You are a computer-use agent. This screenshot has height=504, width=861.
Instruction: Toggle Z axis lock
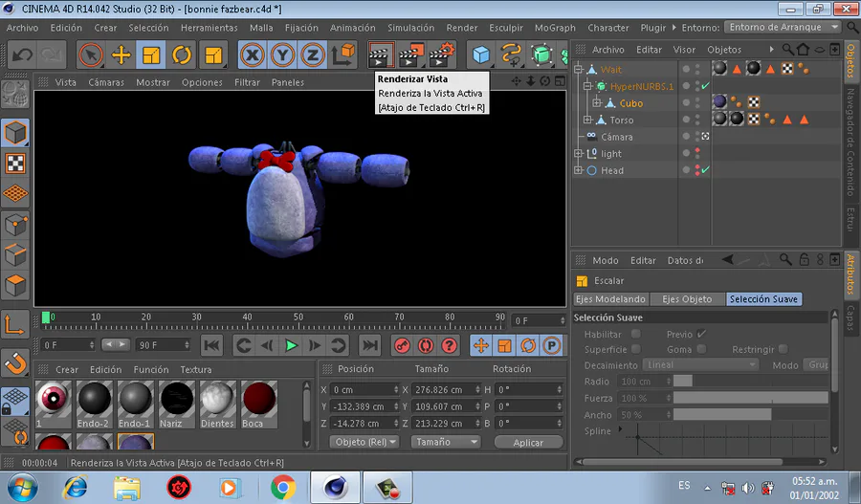click(313, 55)
